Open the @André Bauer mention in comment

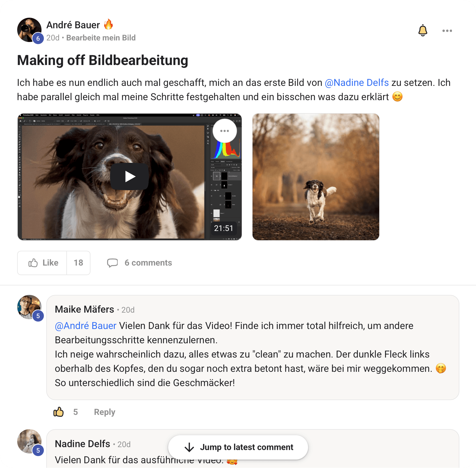pyautogui.click(x=85, y=326)
